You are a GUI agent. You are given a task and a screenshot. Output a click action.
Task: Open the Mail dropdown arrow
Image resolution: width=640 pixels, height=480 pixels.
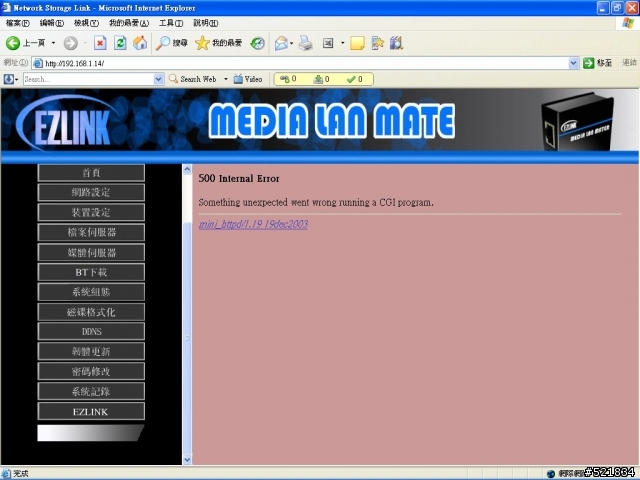click(291, 43)
